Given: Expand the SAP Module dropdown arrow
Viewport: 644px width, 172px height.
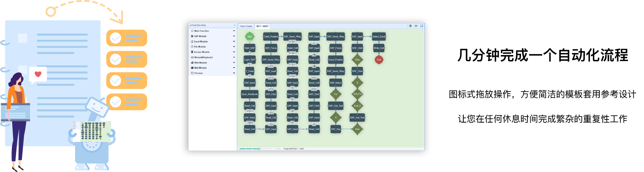Looking at the screenshot, I should (234, 36).
